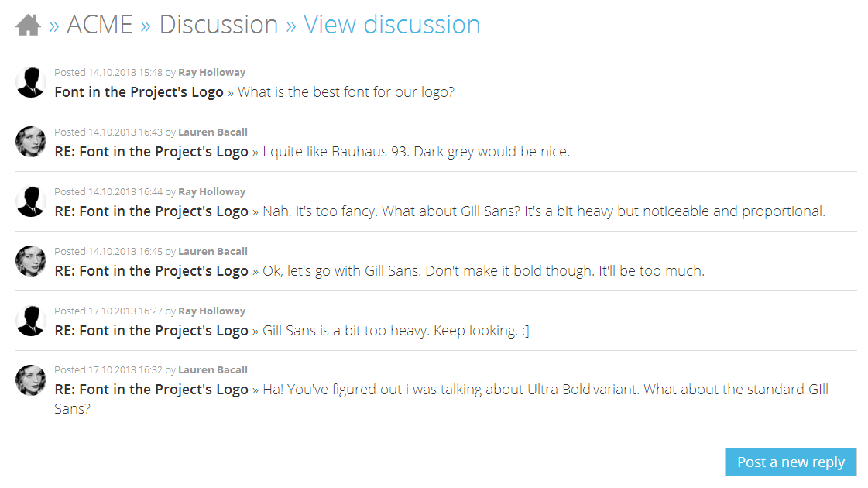Open Lauren Bacall author name on 16:32 post
Image resolution: width=868 pixels, height=488 pixels.
tap(213, 369)
